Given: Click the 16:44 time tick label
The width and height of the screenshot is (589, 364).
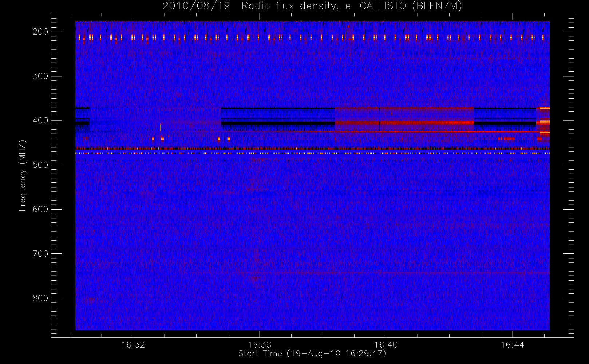Looking at the screenshot, I should click(x=513, y=345).
